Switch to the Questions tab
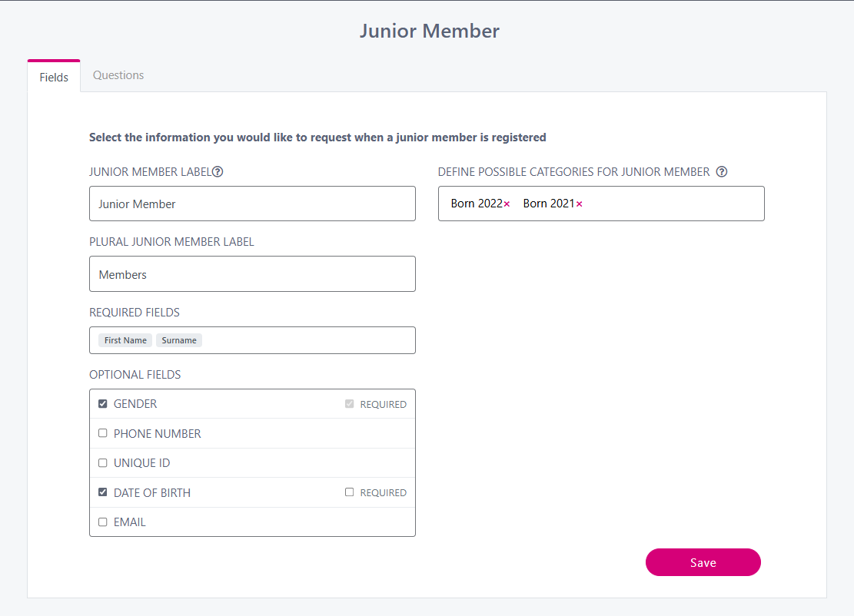Screen dimensions: 854x616 [118, 75]
